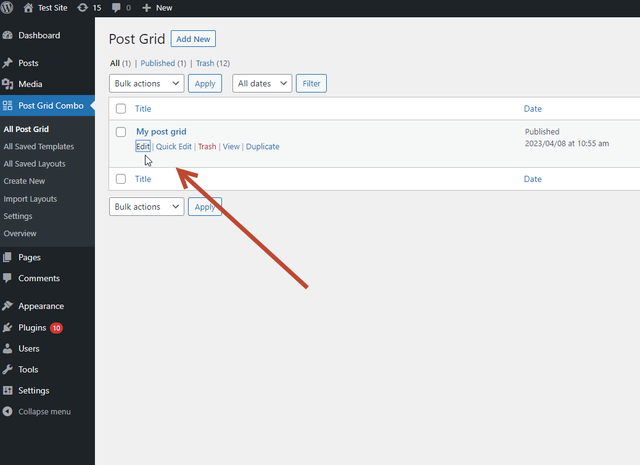
Task: Click the Dashboard gauge icon
Action: click(7, 36)
